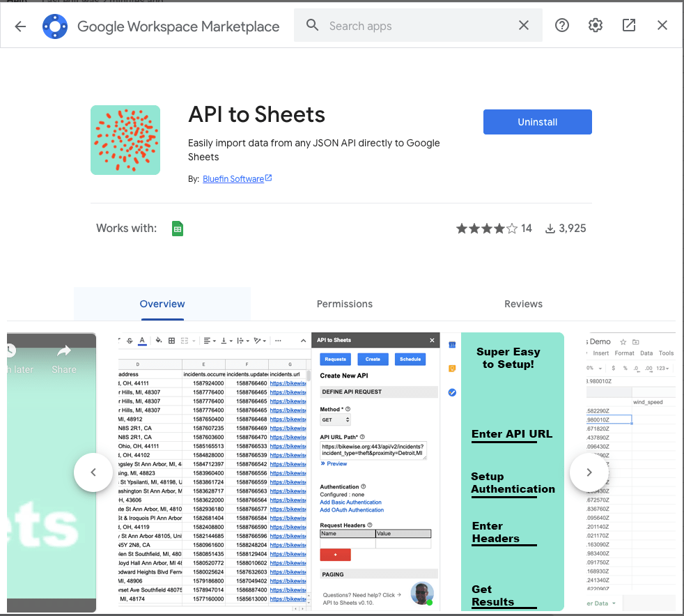Screen dimensions: 684x616
Task: Click the Keep side panel icon
Action: [452, 369]
